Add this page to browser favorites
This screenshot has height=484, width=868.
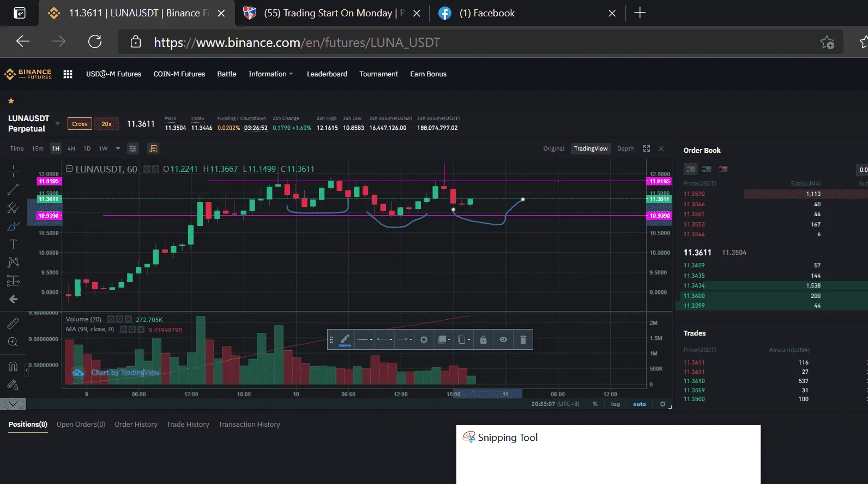click(827, 42)
